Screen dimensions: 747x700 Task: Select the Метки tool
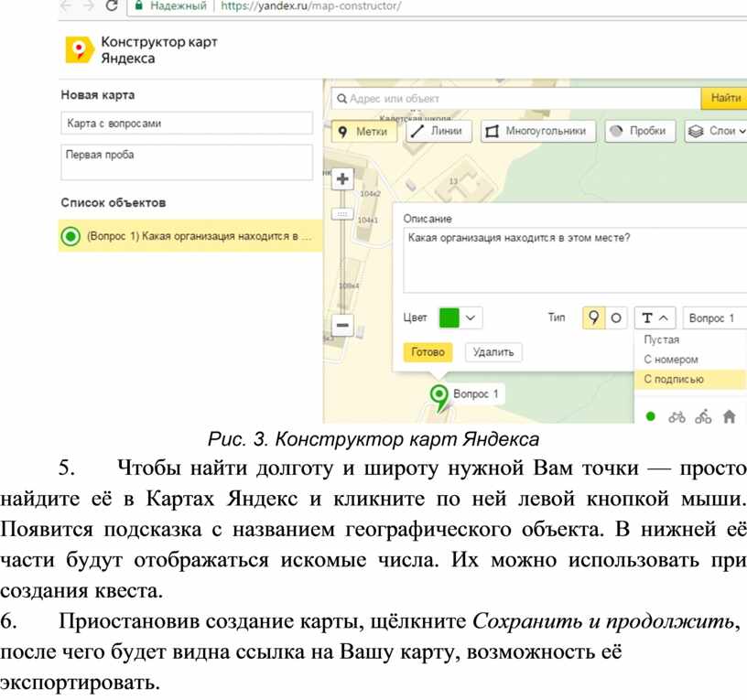tap(364, 132)
